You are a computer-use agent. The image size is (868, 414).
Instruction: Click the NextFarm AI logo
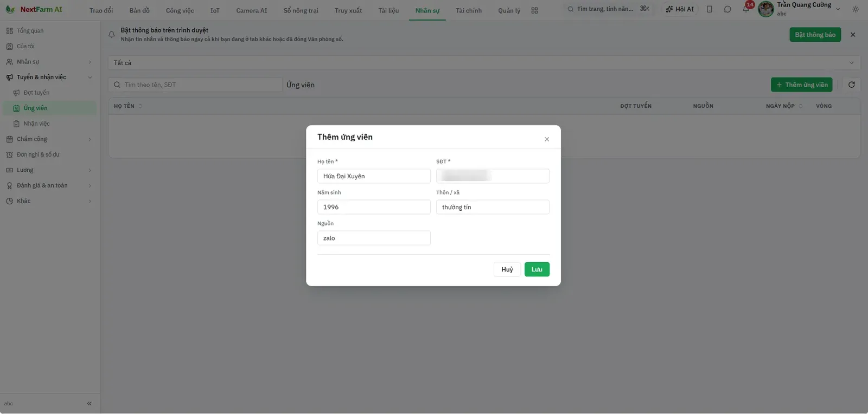click(34, 9)
